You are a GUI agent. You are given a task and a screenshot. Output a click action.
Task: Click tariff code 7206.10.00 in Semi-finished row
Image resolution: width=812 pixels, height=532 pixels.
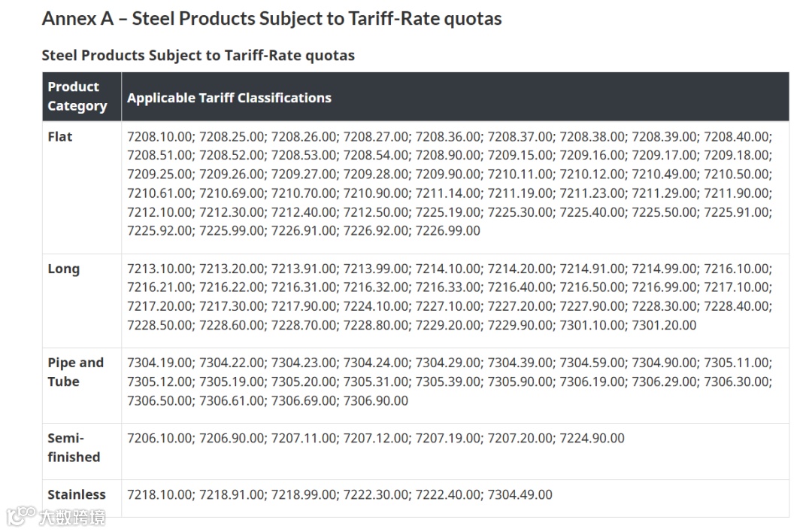[x=160, y=438]
